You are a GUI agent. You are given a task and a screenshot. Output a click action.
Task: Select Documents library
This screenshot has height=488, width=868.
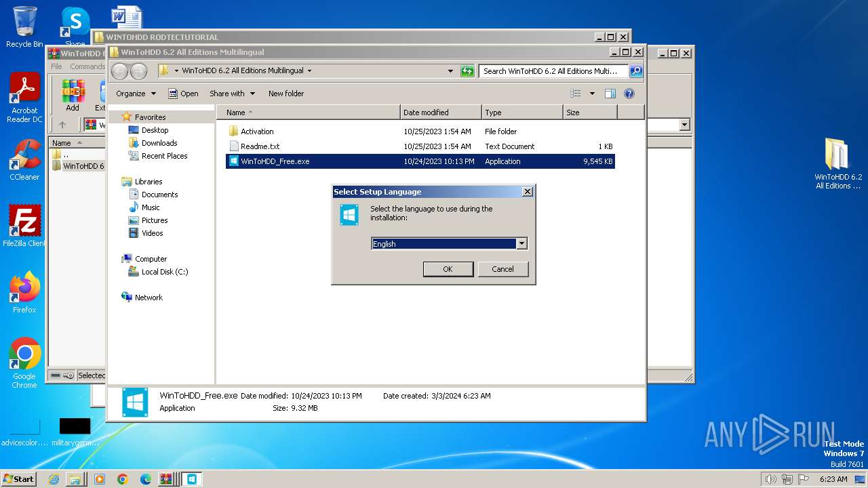coord(159,195)
